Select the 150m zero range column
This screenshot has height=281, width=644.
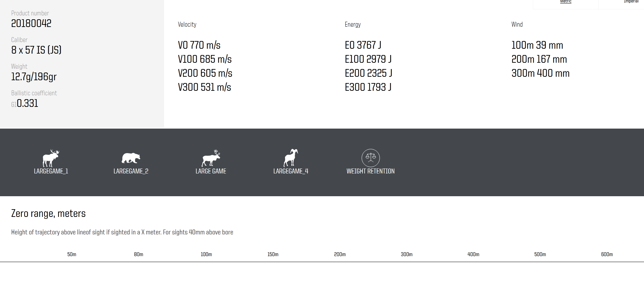tap(273, 254)
